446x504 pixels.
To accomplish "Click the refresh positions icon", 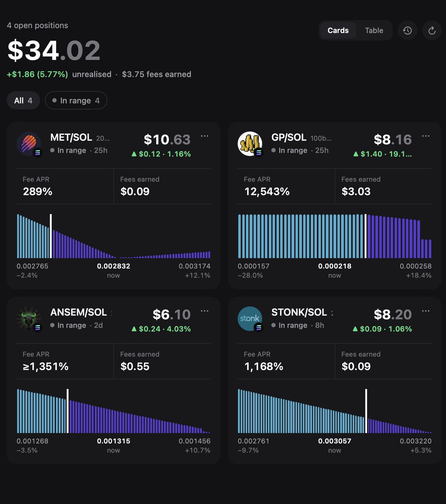I will click(432, 30).
